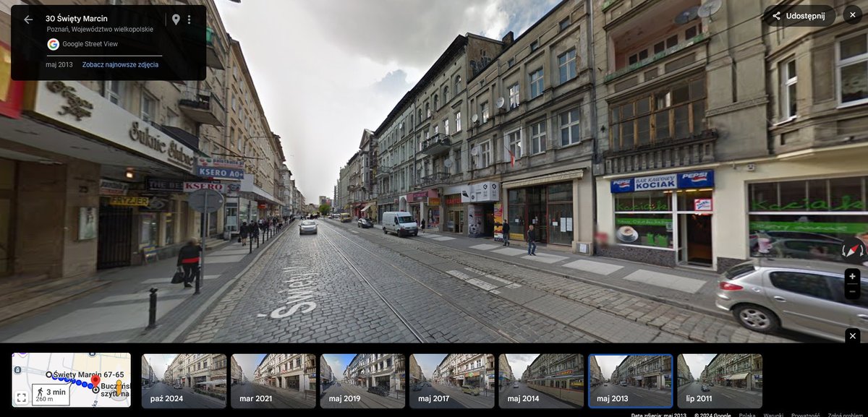Image resolution: width=868 pixels, height=417 pixels.
Task: Click the Google logo icon in the info card
Action: (53, 44)
